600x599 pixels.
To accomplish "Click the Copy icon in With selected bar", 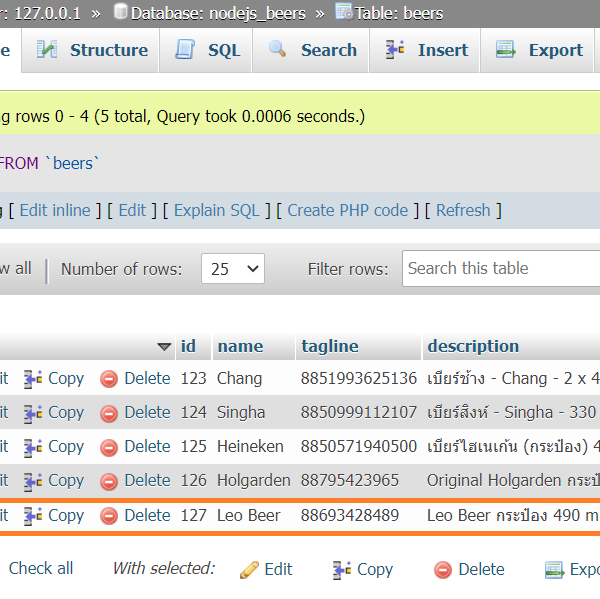I will coord(342,570).
